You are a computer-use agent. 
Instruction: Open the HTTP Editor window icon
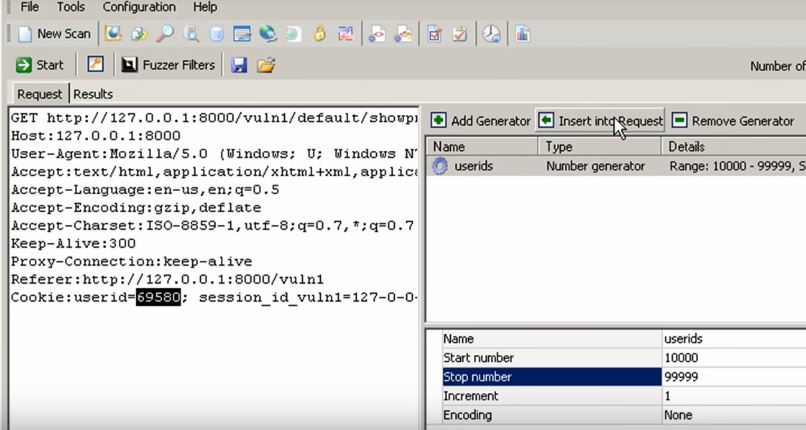coord(242,34)
